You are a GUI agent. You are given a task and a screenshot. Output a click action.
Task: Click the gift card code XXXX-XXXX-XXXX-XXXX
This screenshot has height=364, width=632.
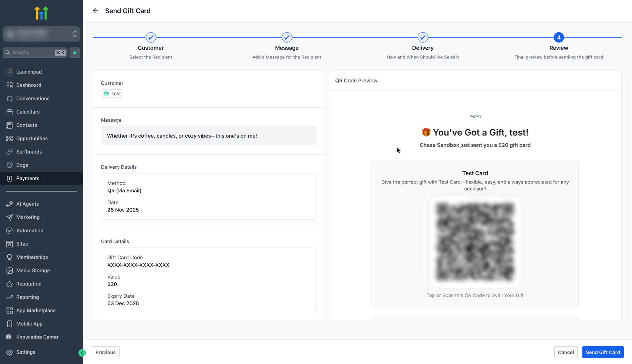[x=138, y=265]
